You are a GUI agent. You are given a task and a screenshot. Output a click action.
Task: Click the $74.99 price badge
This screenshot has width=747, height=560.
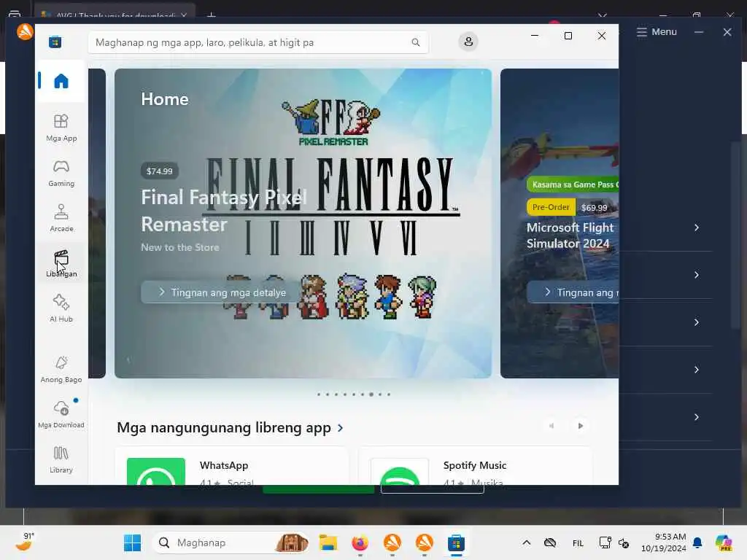[x=160, y=171]
